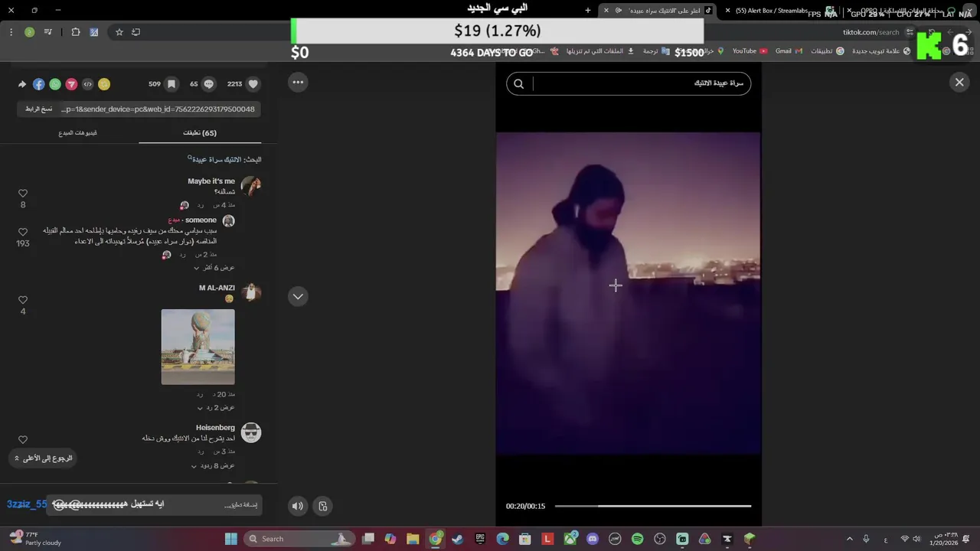Open Spotify from the taskbar
This screenshot has width=980, height=551.
(638, 539)
